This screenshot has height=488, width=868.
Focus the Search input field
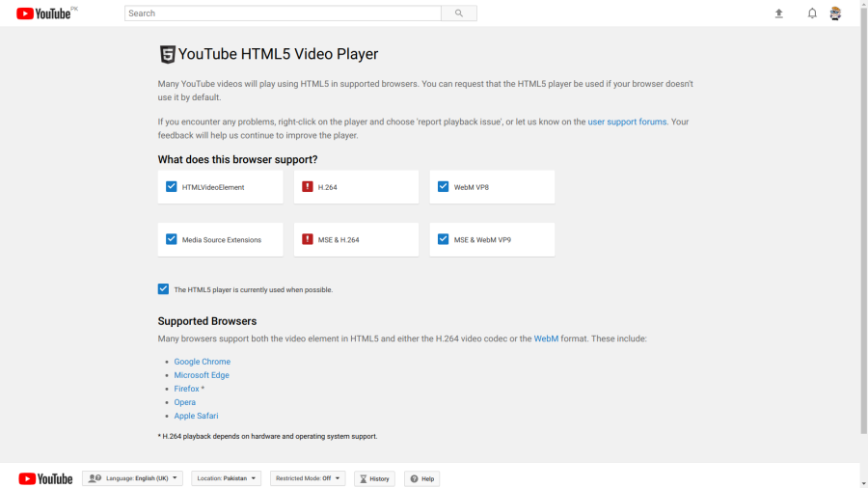pyautogui.click(x=283, y=14)
